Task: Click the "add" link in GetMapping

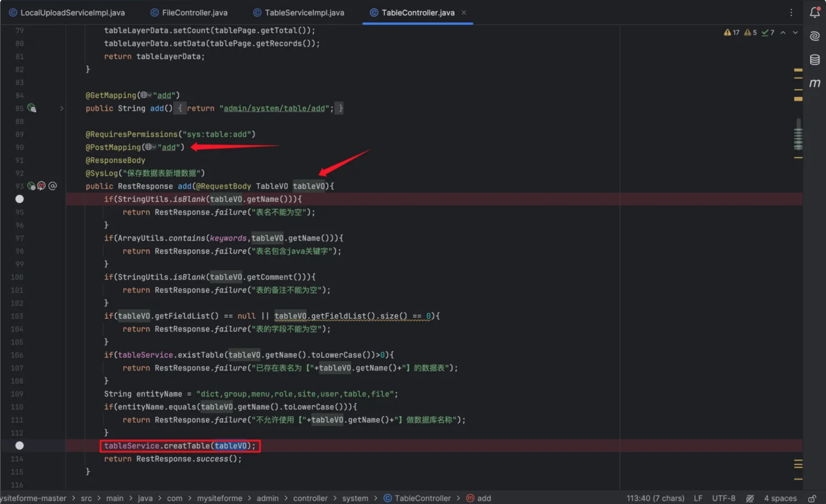Action: click(x=164, y=95)
